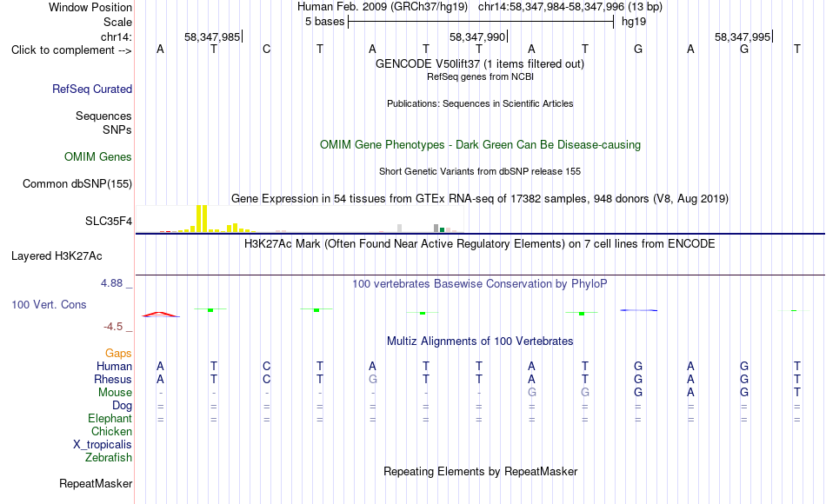
Task: Click the Gaps row label
Action: click(x=118, y=354)
